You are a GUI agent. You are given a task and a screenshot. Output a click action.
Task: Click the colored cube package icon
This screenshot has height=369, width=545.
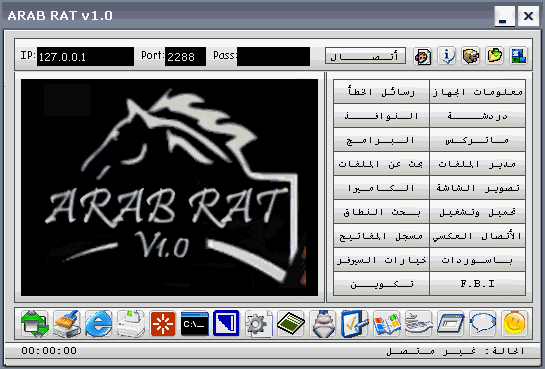(470, 56)
